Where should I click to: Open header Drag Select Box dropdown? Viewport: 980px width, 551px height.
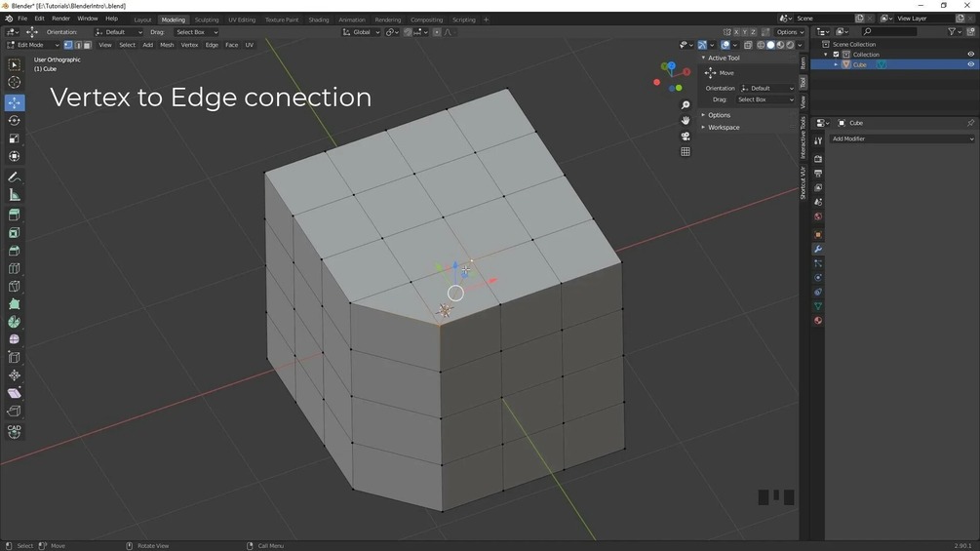(x=196, y=32)
